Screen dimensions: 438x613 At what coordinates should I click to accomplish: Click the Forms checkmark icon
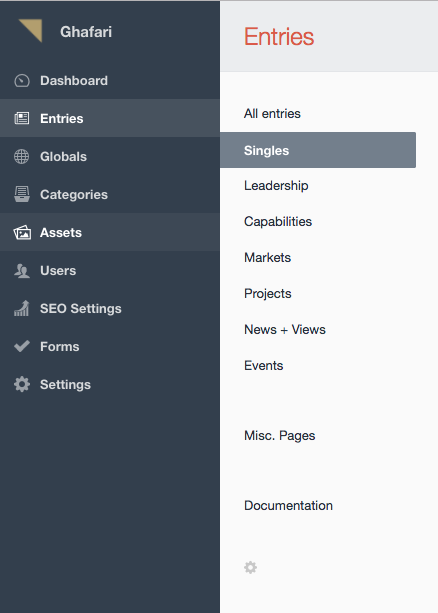(22, 346)
